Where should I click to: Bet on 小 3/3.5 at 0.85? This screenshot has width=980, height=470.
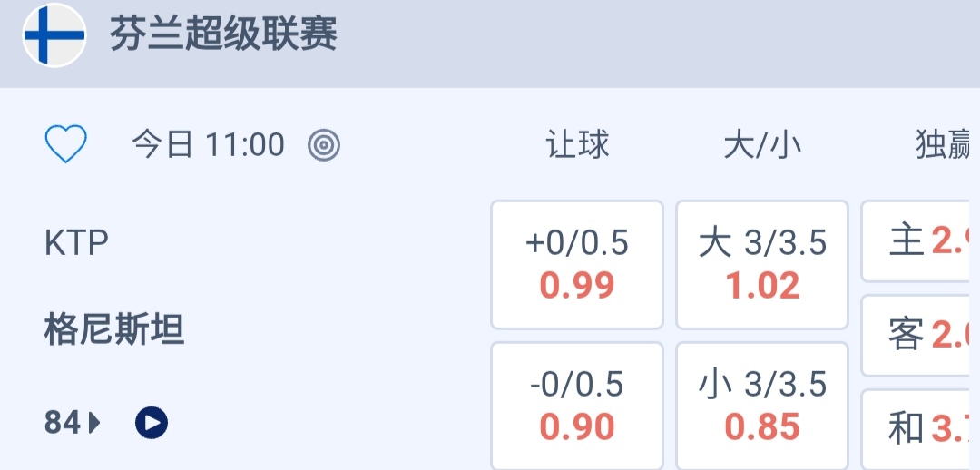pos(762,406)
